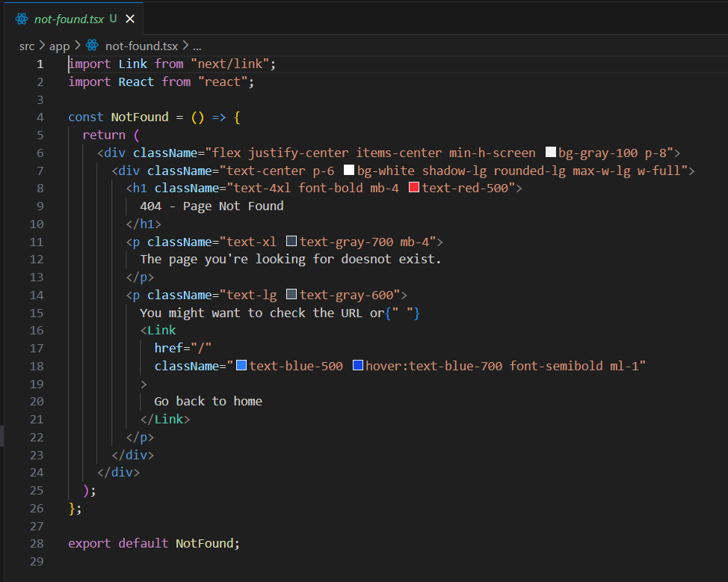Open the text-blue-500 color swatch
This screenshot has width=728, height=582.
click(241, 365)
